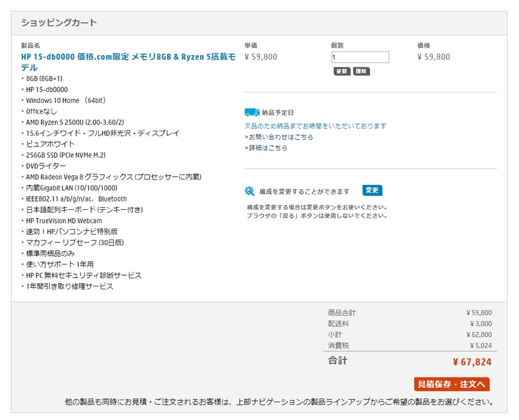Select the HP PC 無料セキュリティ診断サービス line
The width and height of the screenshot is (519, 420).
click(x=84, y=275)
